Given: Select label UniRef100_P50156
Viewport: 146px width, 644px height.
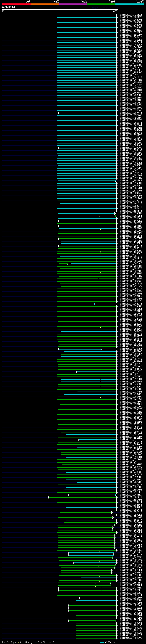Looking at the screenshot, I should 131,82.
